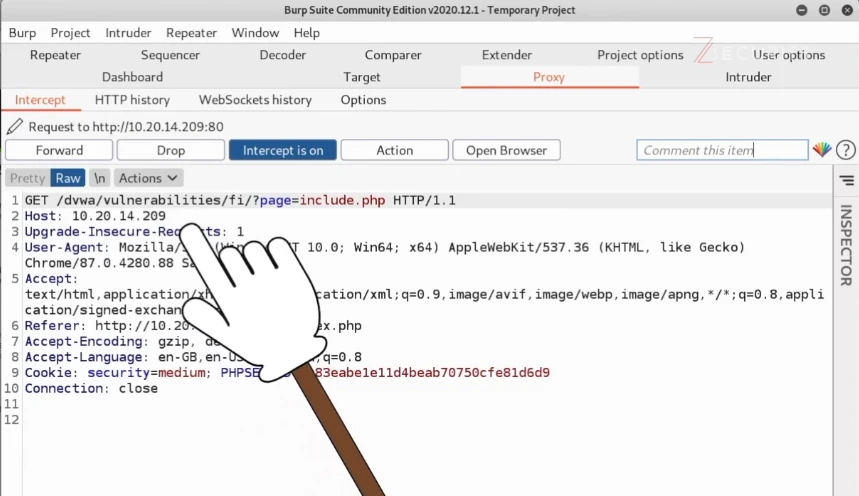This screenshot has height=496, width=859.
Task: Switch to the Sequencer tab
Action: [170, 55]
